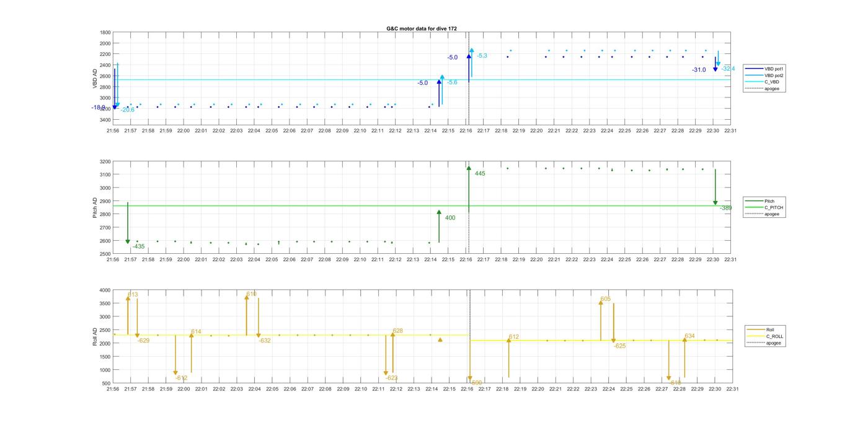Click the 610 roll move label
This screenshot has height=430, width=868.
click(251, 294)
